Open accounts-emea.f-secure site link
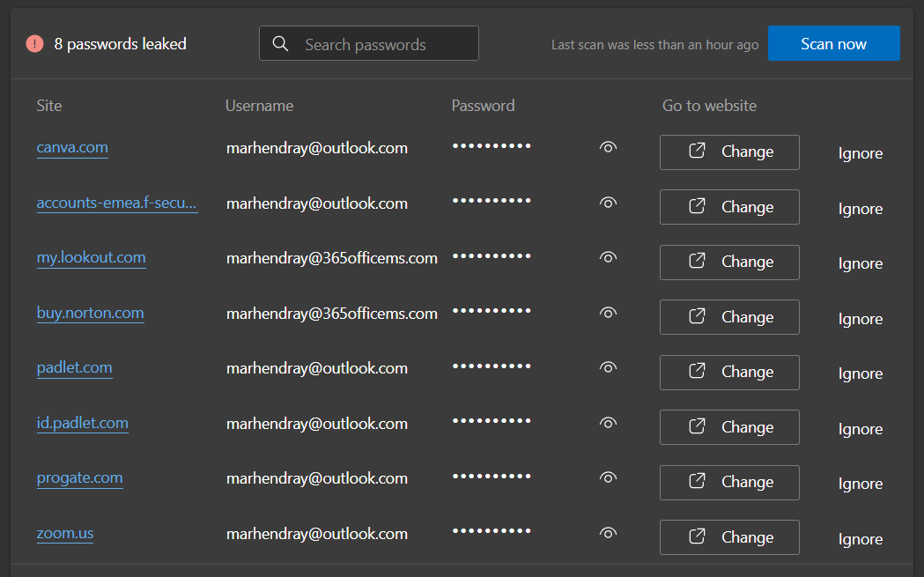The width and height of the screenshot is (924, 577). pyautogui.click(x=116, y=203)
